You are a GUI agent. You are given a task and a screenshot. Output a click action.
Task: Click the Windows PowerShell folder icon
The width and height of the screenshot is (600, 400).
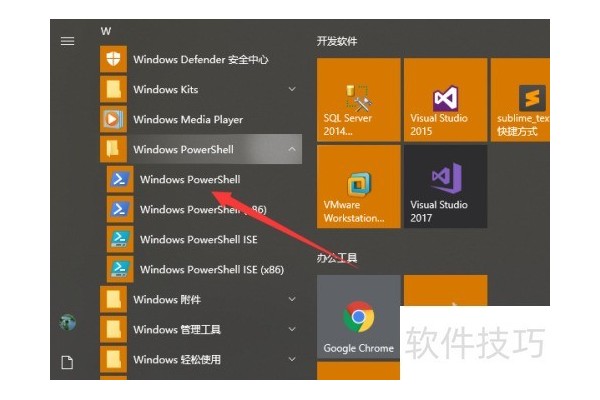113,149
